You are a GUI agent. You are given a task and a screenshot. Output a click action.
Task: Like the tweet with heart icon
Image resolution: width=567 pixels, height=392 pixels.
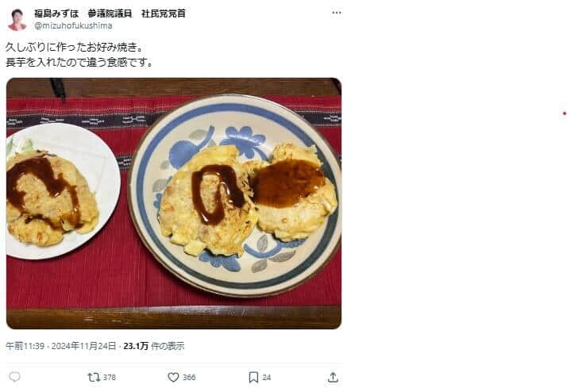point(173,377)
